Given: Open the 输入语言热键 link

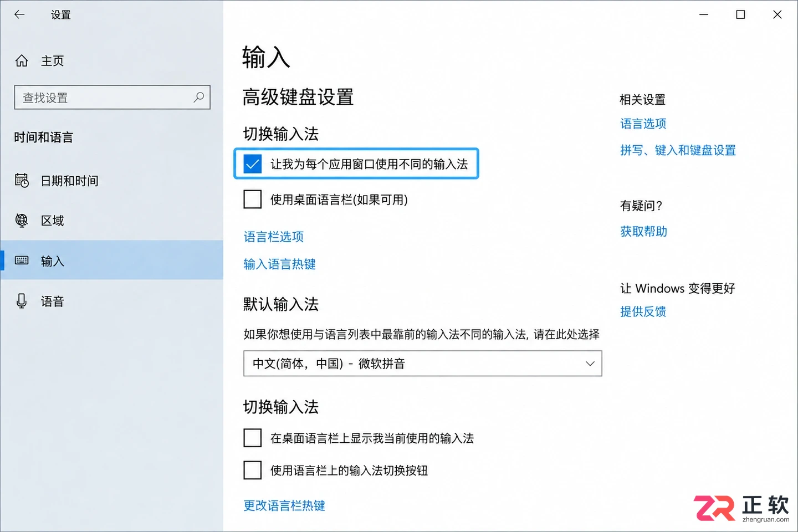Looking at the screenshot, I should click(280, 264).
